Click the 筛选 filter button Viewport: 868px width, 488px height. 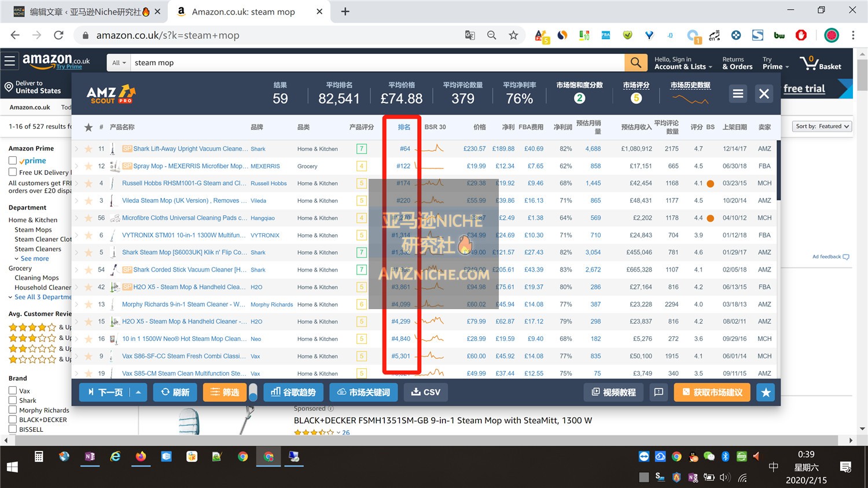click(x=225, y=392)
